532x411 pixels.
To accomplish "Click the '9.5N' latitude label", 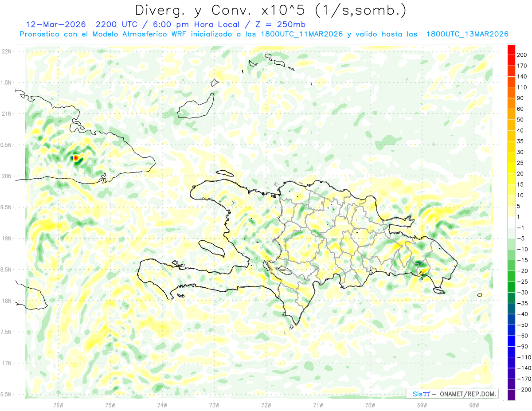I will pos(7,207).
